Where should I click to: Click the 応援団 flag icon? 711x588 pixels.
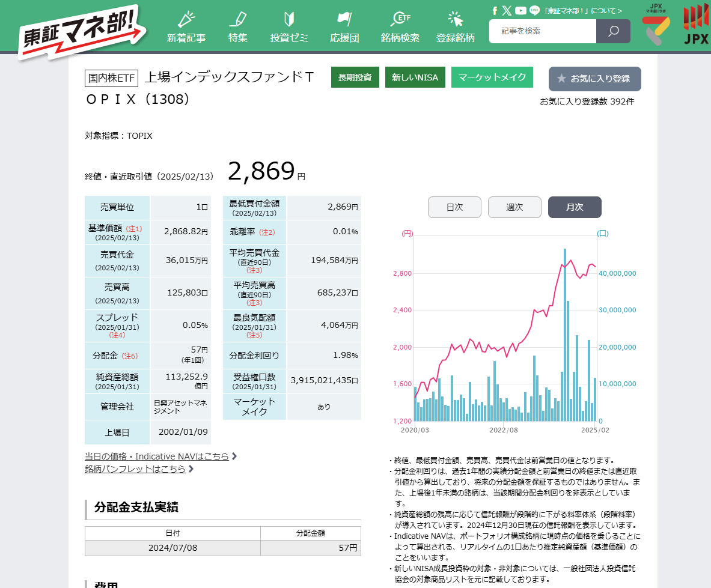344,19
